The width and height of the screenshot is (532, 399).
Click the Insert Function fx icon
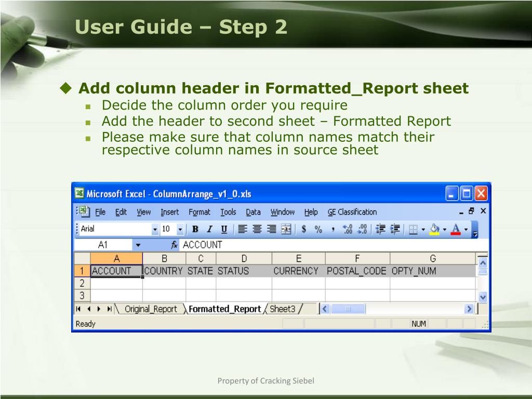pos(174,245)
